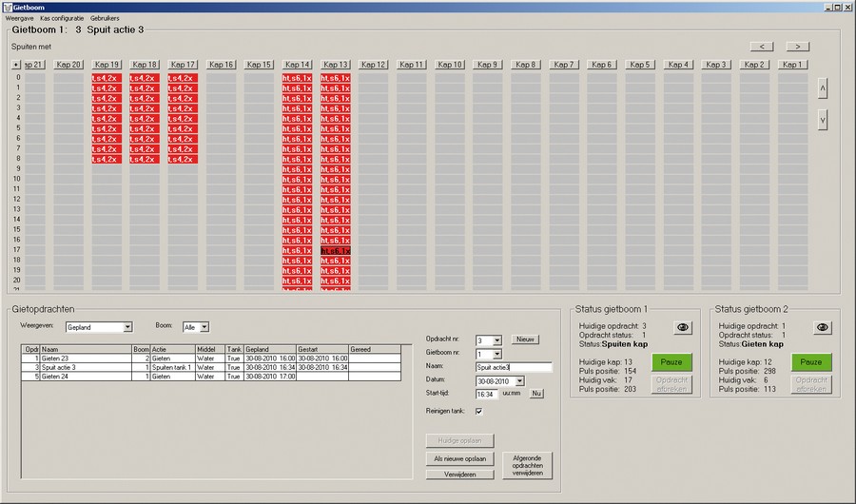The image size is (856, 504).
Task: Click the Gepland column header
Action: (x=270, y=349)
